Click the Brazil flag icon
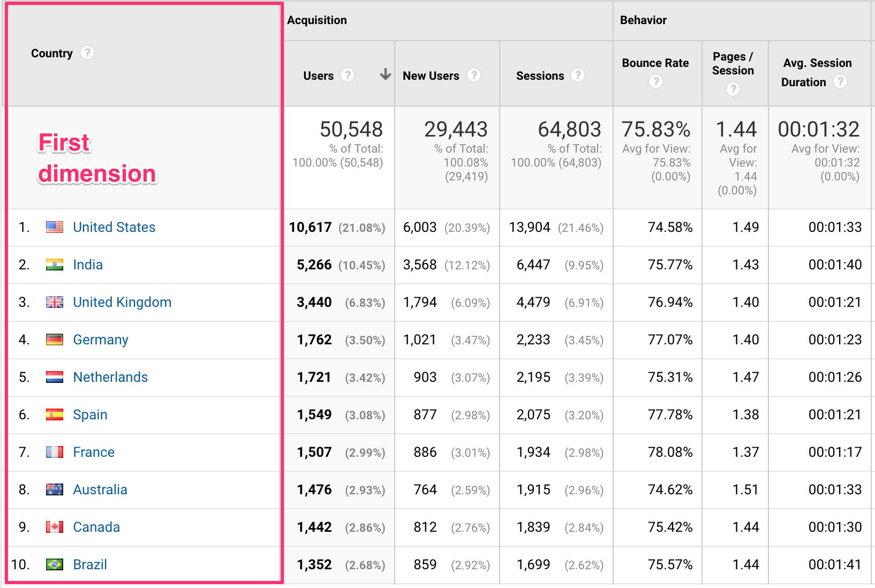The height and width of the screenshot is (588, 875). 55,564
